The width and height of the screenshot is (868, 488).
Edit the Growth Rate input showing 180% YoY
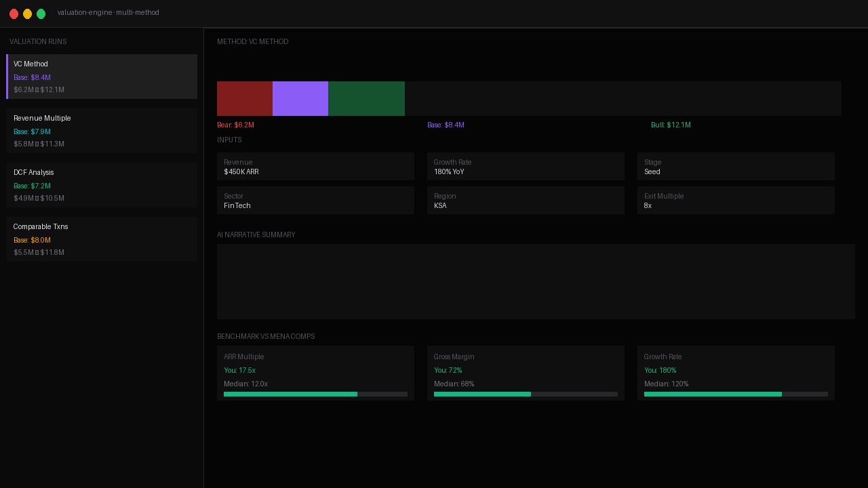coord(526,167)
